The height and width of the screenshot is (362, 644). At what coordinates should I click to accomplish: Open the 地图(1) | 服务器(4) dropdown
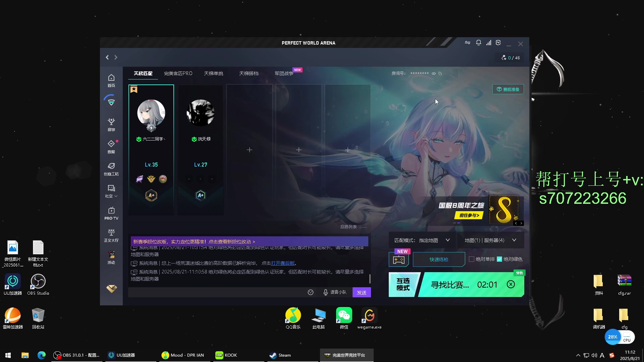point(490,240)
